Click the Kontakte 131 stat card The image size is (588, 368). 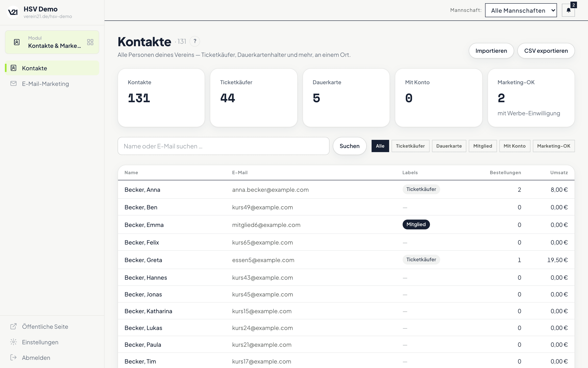[x=161, y=98]
